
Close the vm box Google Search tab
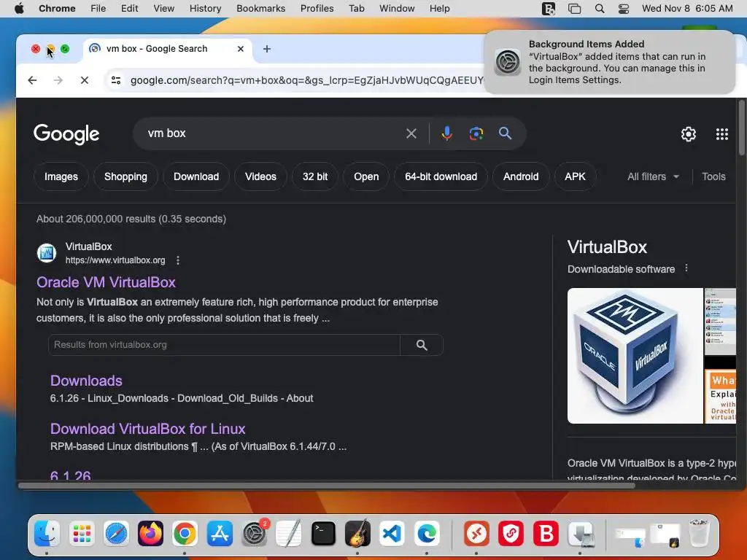pyautogui.click(x=241, y=49)
